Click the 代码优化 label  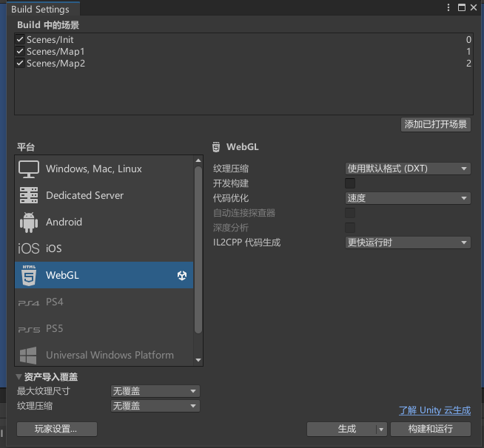[x=231, y=198]
